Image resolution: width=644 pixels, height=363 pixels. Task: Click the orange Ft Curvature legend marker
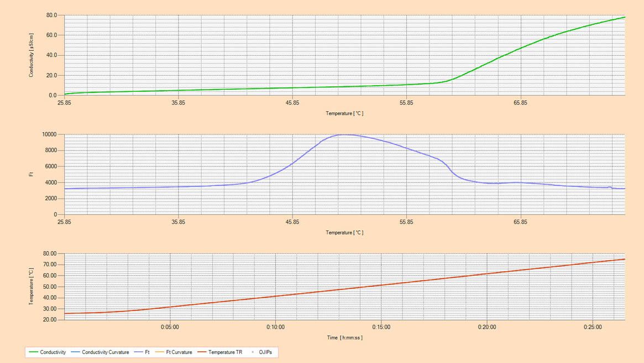159,352
